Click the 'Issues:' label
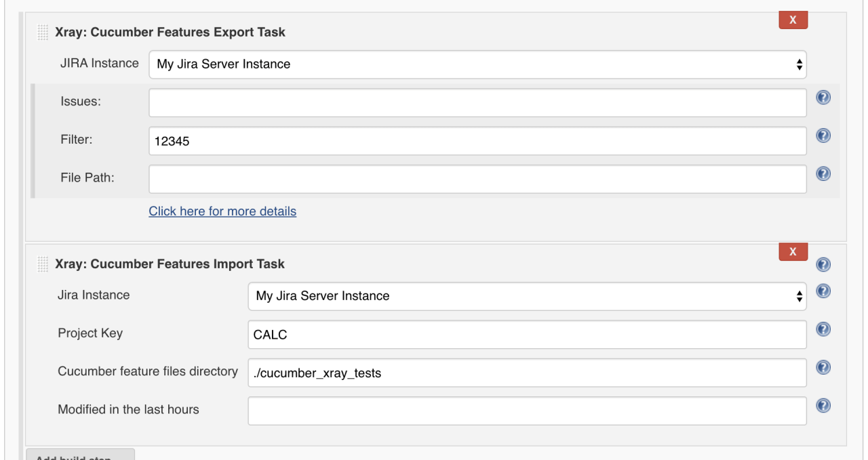This screenshot has width=868, height=460. point(81,102)
